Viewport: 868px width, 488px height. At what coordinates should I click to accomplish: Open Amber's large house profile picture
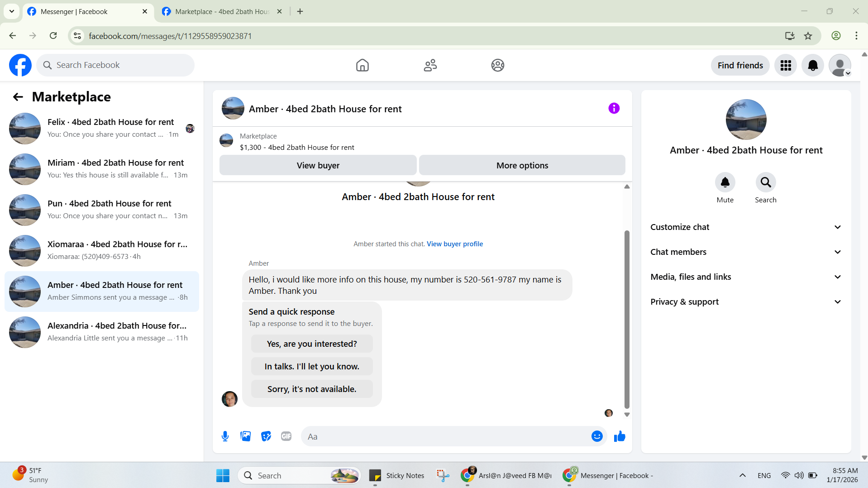(746, 120)
